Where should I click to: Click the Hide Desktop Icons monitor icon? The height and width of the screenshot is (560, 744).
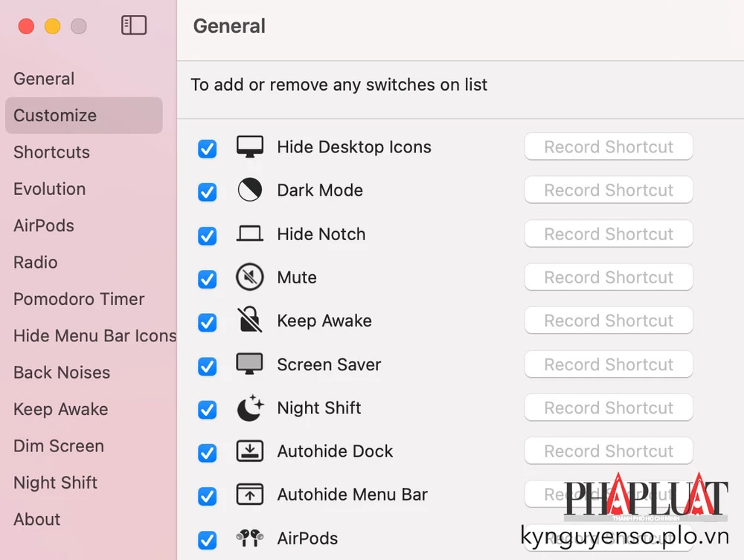[250, 147]
